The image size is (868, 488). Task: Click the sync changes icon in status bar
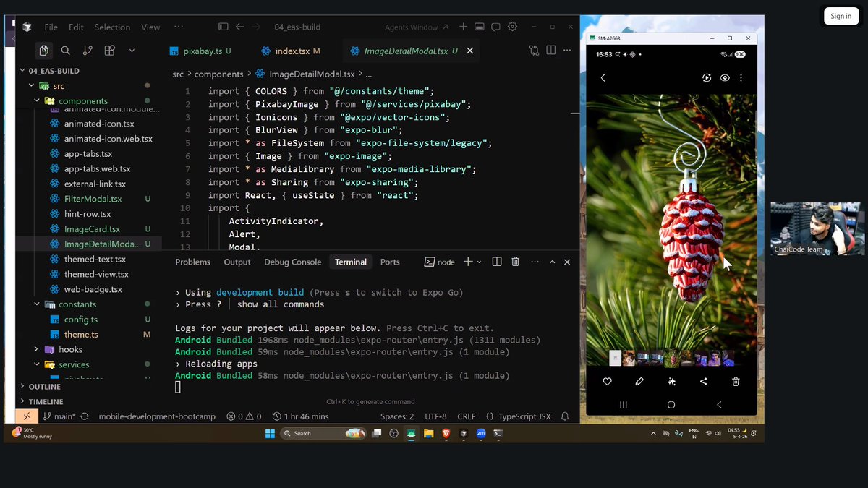point(85,416)
